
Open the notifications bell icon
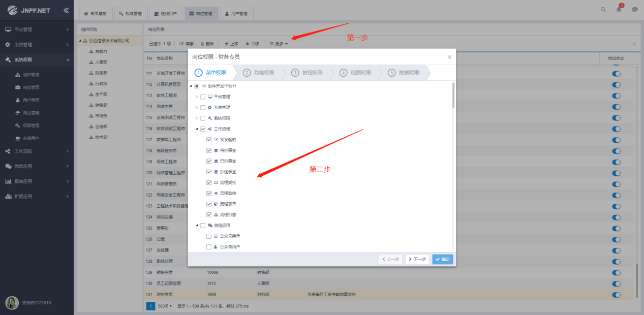[x=619, y=10]
